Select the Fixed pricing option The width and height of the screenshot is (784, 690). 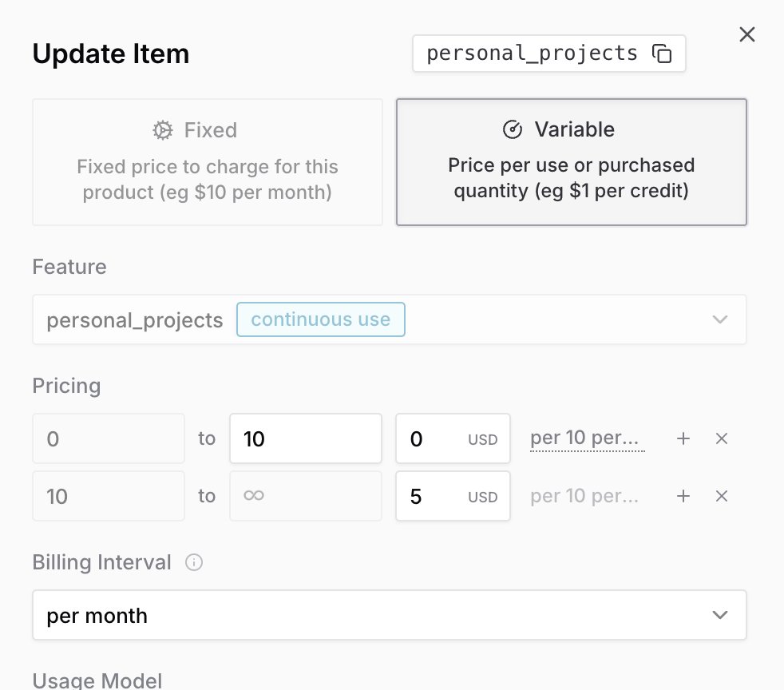(208, 162)
